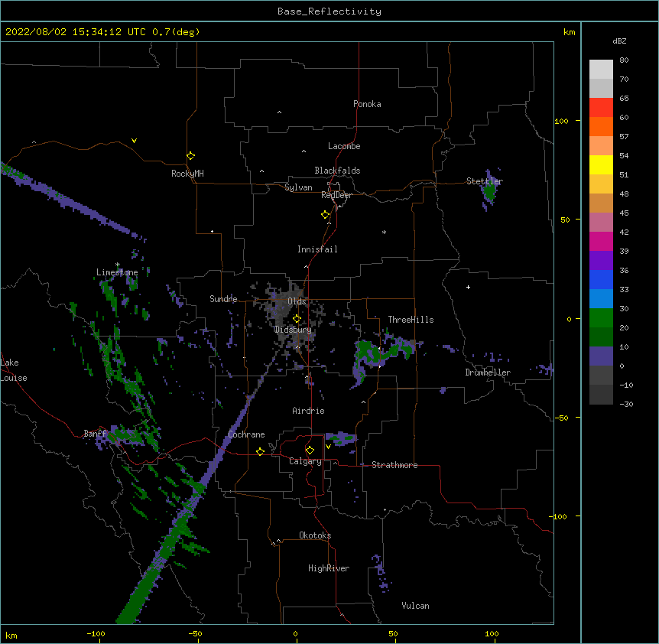
Task: Click the 80 value on dBZ scale
Action: coord(624,60)
